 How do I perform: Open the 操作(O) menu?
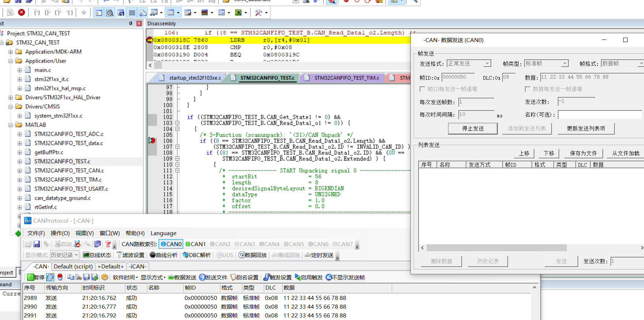point(60,233)
